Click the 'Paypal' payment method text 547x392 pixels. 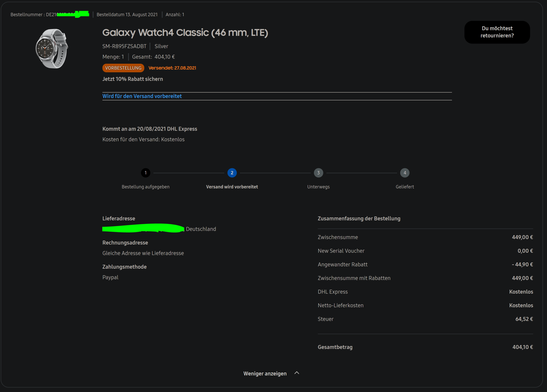pos(111,277)
